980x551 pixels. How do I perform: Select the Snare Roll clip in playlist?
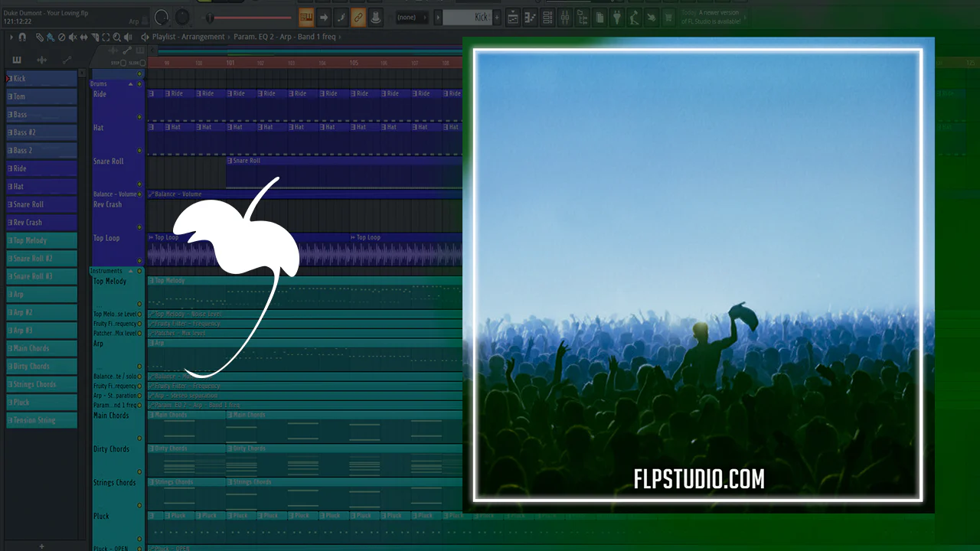[345, 173]
